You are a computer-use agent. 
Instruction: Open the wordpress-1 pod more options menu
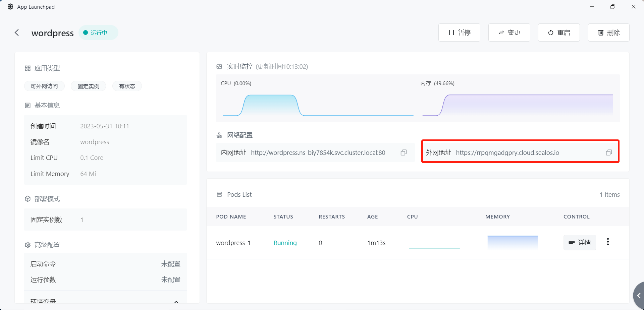[608, 242]
